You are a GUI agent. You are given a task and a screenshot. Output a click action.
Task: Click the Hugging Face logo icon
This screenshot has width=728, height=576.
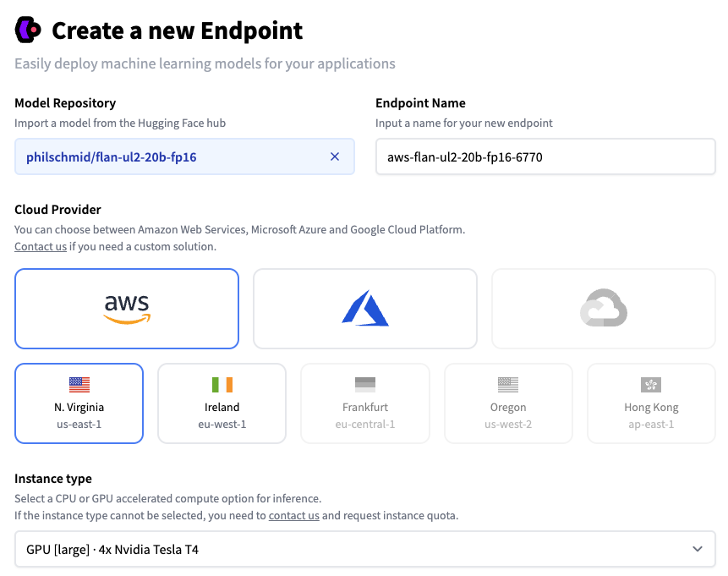[x=28, y=30]
